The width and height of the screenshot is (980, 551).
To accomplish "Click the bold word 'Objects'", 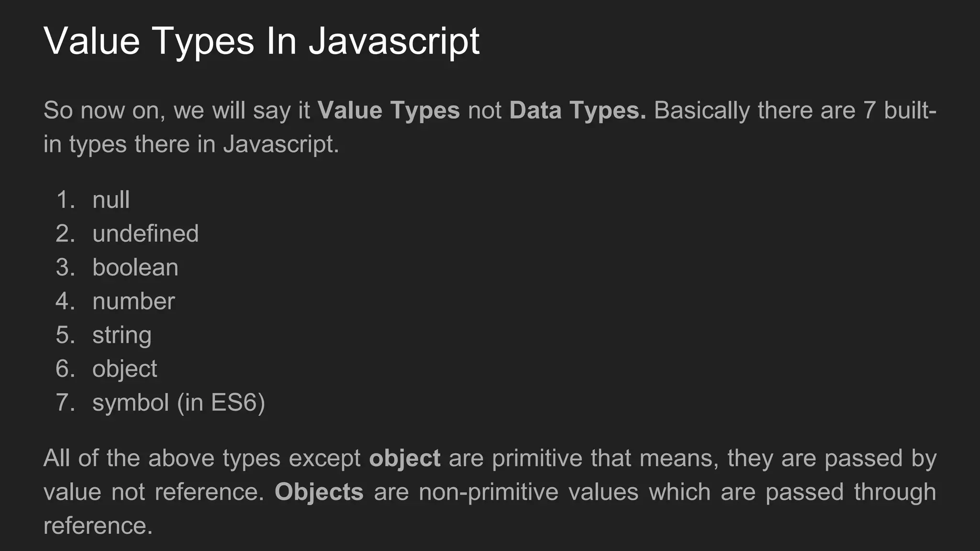I will 319,492.
